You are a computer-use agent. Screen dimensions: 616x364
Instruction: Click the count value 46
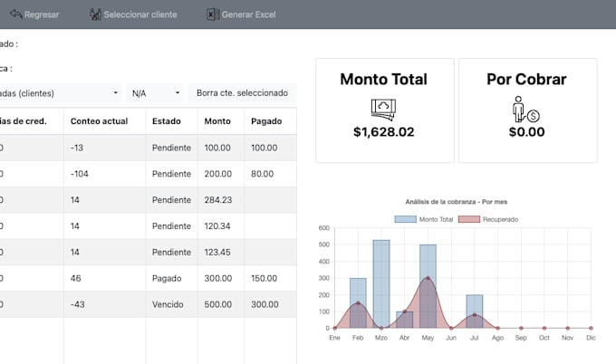[x=75, y=278]
